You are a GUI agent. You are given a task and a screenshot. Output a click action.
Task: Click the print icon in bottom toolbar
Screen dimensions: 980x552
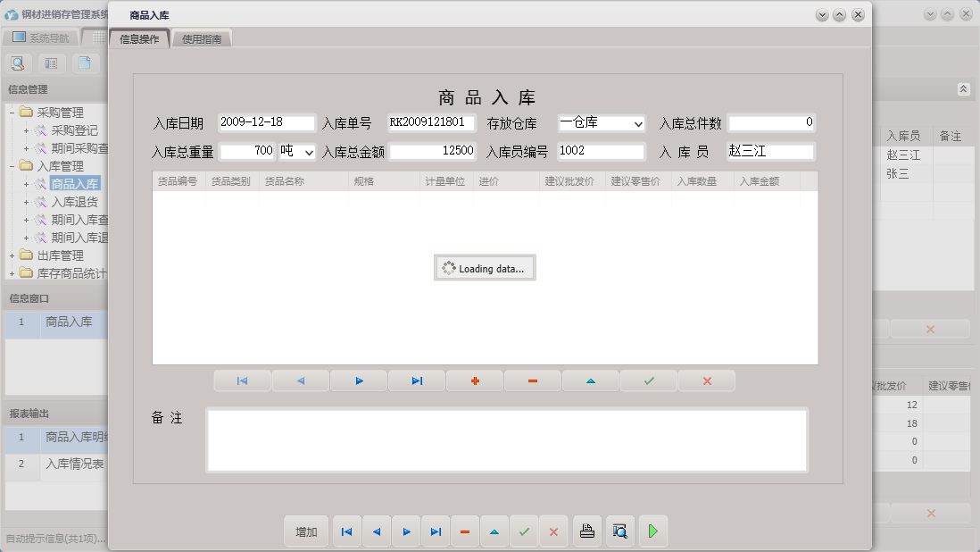[587, 531]
